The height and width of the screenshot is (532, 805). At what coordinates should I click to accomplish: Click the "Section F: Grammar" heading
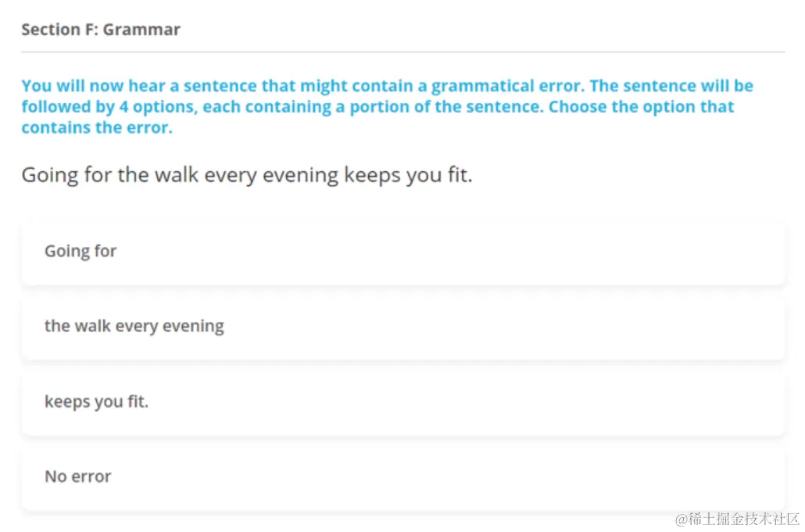(x=101, y=30)
